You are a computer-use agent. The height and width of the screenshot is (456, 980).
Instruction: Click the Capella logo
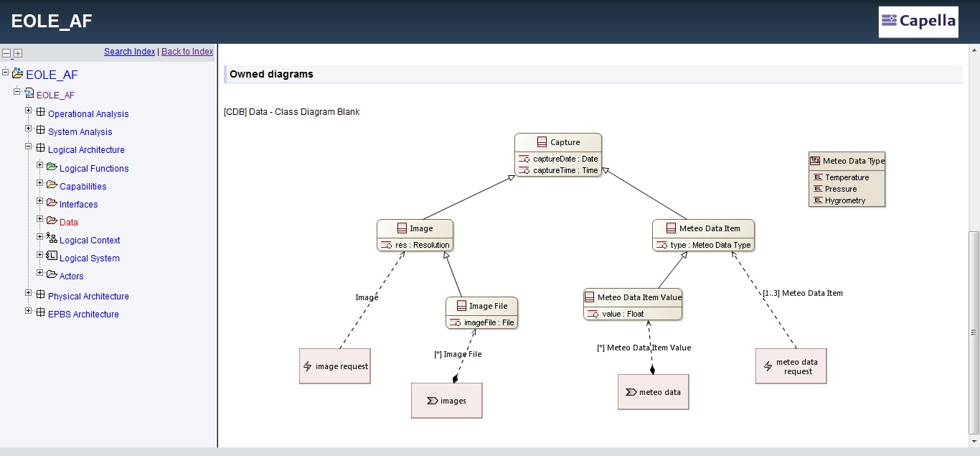coord(918,22)
